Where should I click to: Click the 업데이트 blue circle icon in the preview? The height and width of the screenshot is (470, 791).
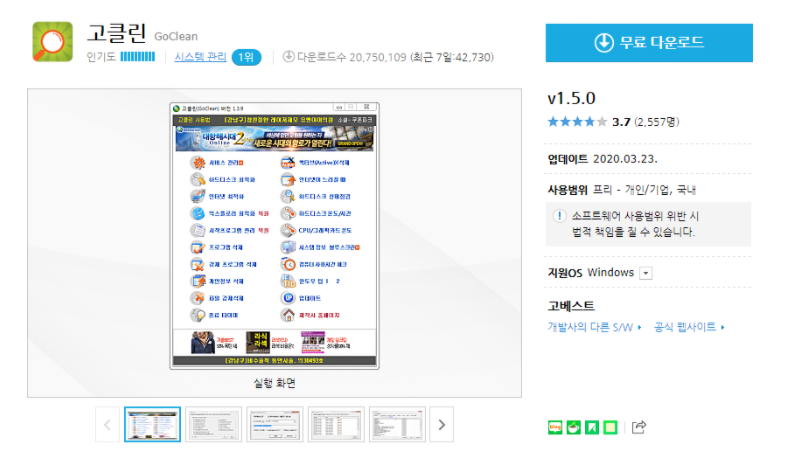pyautogui.click(x=288, y=298)
